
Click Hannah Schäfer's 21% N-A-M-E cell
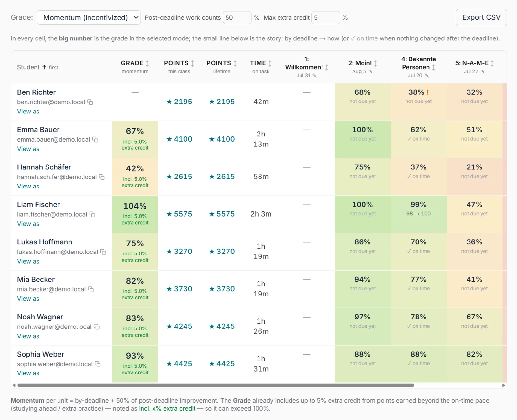[474, 177]
